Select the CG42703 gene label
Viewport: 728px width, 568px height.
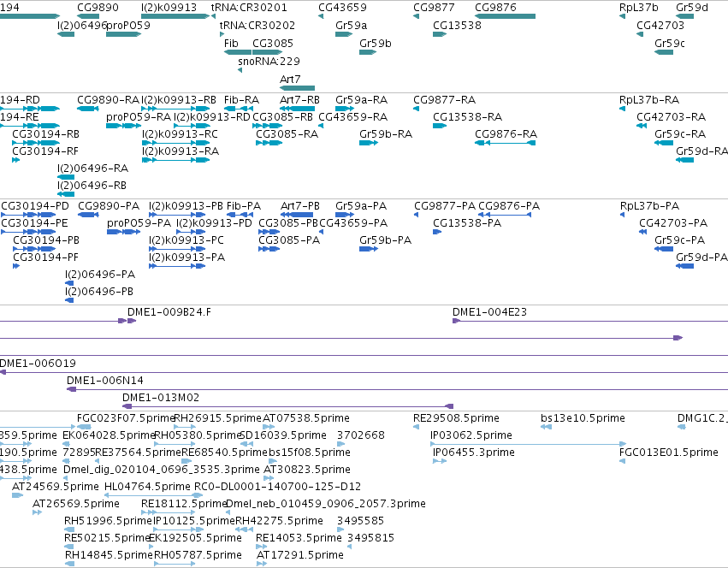[660, 25]
